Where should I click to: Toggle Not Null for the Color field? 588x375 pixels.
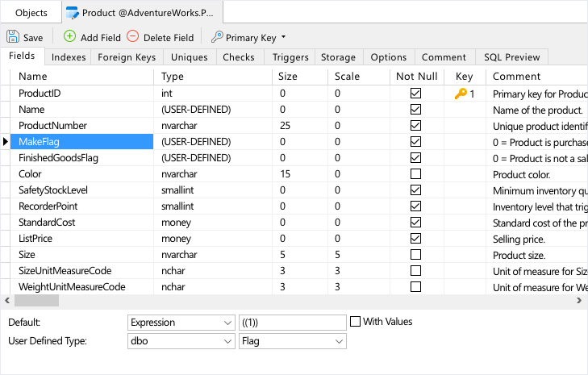(x=415, y=174)
